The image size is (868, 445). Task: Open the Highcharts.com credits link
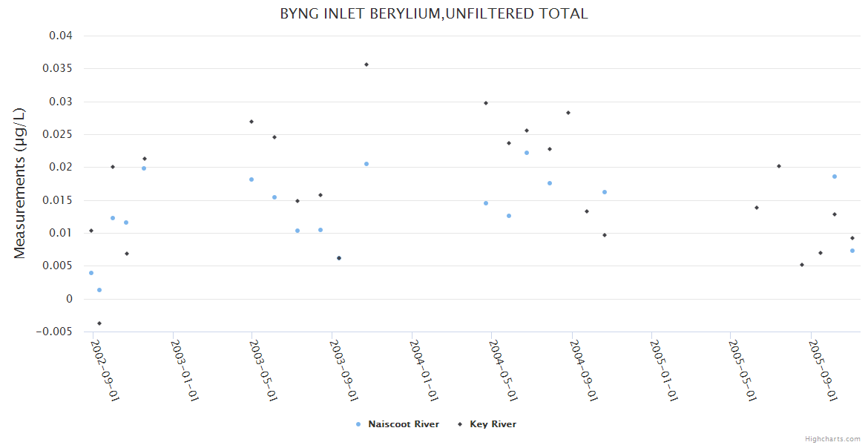832,439
